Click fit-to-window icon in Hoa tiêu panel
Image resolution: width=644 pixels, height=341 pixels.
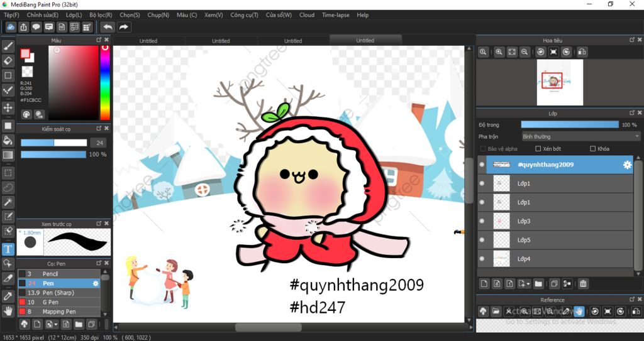(512, 52)
